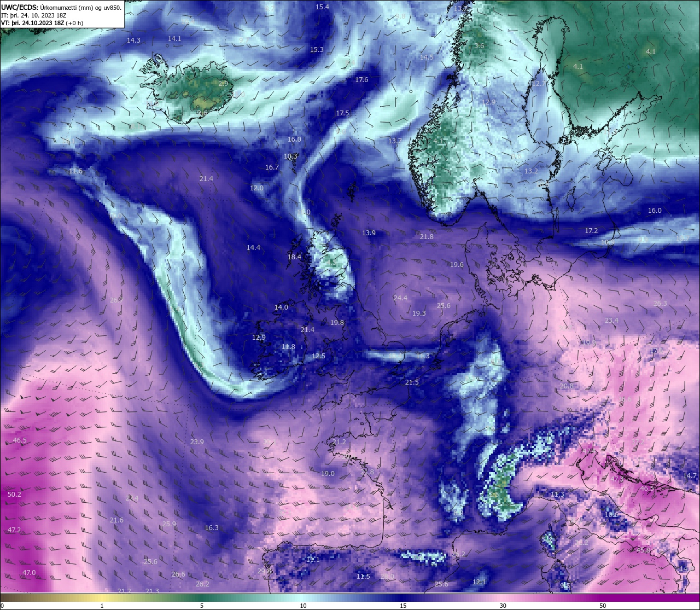The height and width of the screenshot is (610, 700).
Task: Click the 14.4 value label
Action: pyautogui.click(x=253, y=248)
